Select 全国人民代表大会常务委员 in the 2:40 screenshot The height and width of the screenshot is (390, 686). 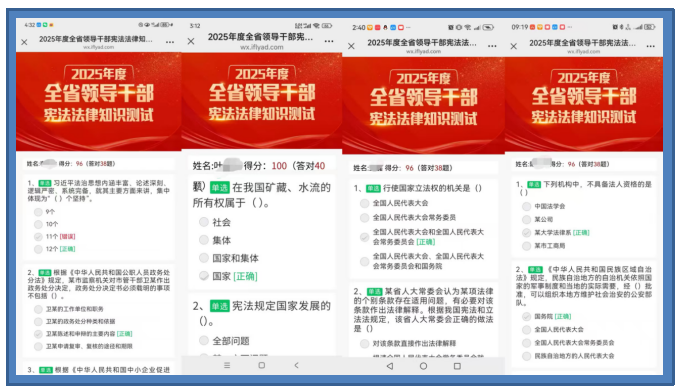point(408,217)
